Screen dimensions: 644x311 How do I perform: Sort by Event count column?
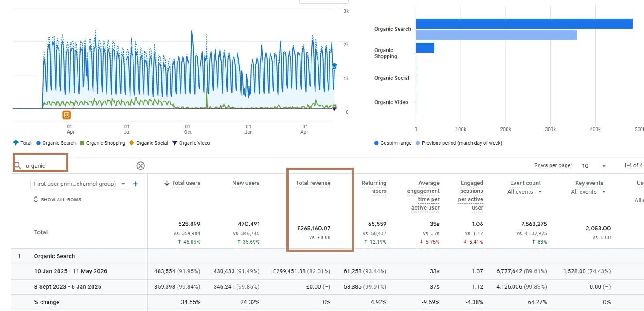click(x=525, y=183)
